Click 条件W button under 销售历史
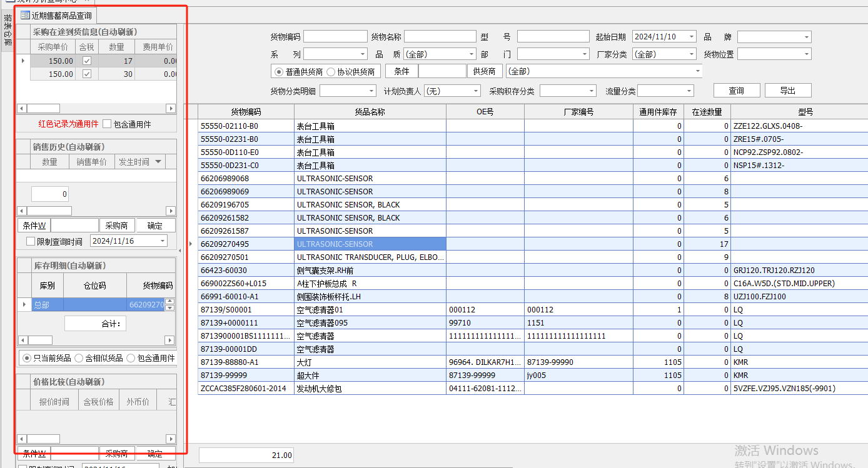Viewport: 868px width, 468px height. (34, 226)
